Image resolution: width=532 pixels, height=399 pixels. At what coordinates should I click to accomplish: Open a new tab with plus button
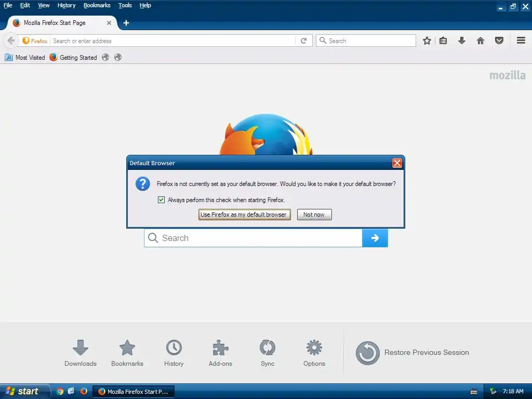pyautogui.click(x=126, y=23)
